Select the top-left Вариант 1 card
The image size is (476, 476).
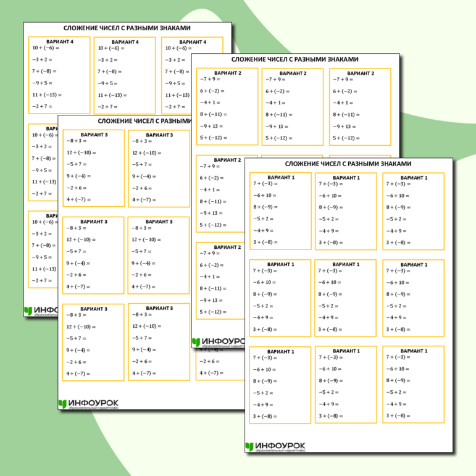pos(280,211)
